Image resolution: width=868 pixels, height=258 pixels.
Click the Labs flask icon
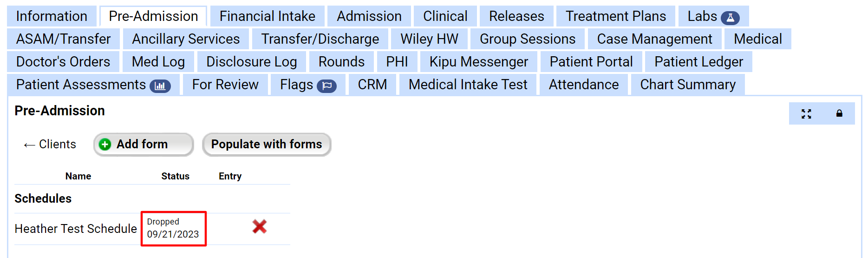pos(730,18)
